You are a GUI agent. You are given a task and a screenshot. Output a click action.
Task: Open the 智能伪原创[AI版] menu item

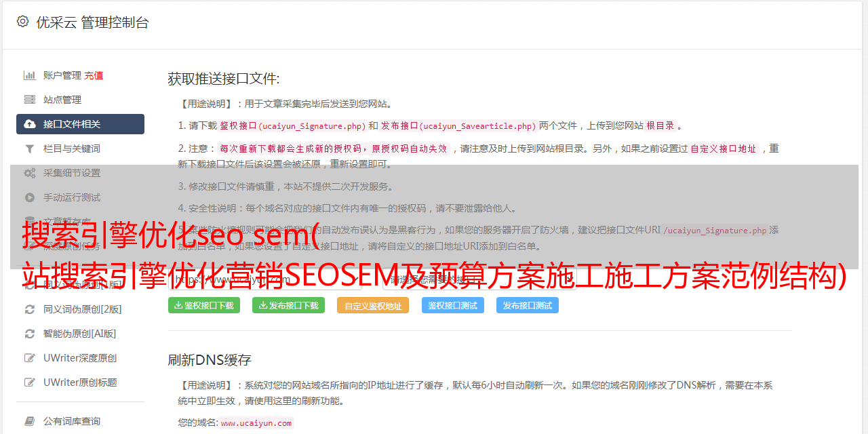tap(80, 334)
